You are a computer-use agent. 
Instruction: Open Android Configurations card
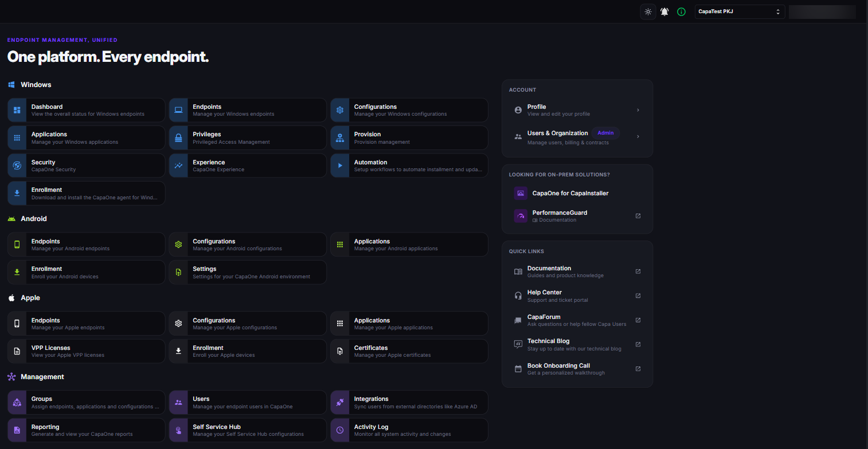(248, 245)
